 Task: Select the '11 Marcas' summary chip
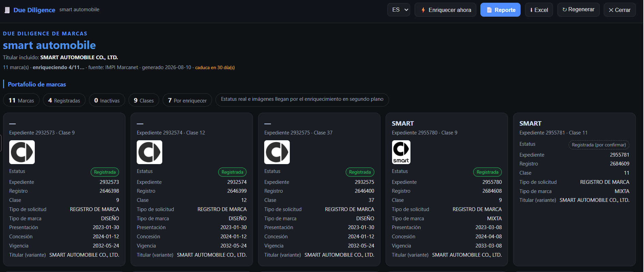click(21, 100)
